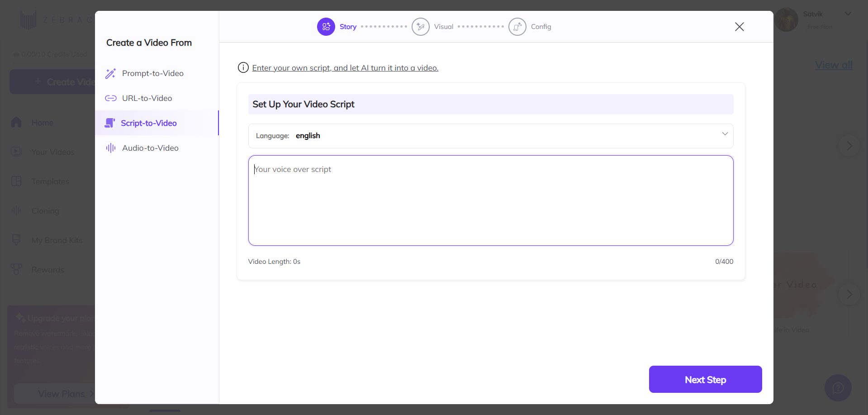Select the Prompt-to-Video creation option
The image size is (868, 415).
(x=153, y=73)
